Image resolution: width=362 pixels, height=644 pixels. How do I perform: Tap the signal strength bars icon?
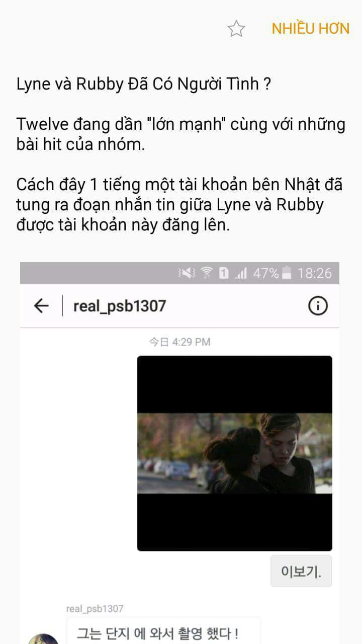point(241,273)
